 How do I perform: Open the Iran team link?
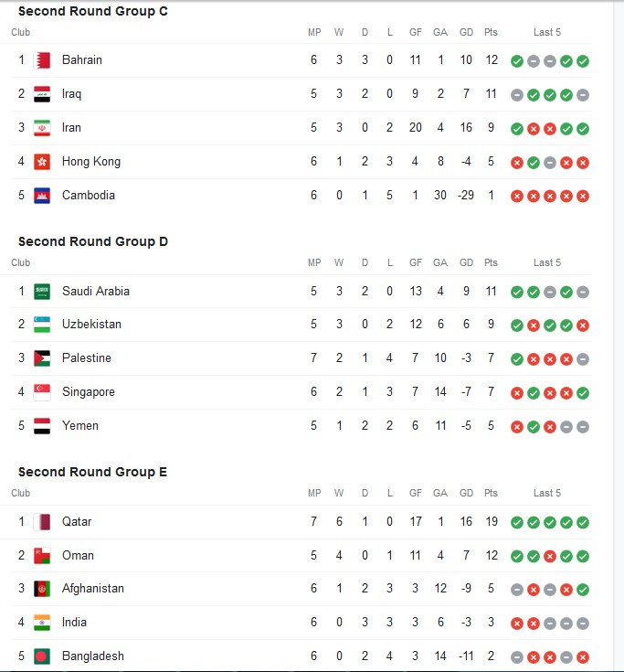(71, 128)
